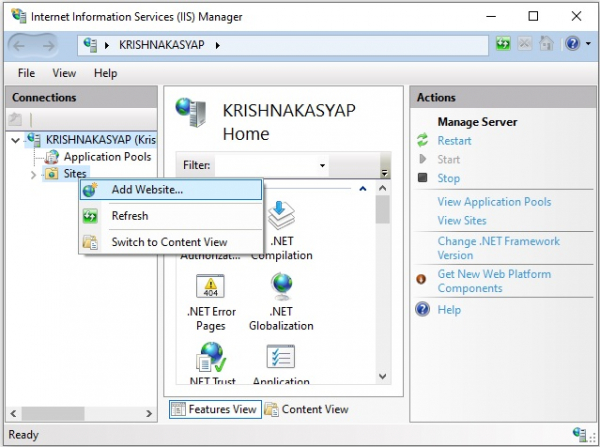Click the Home icon in toolbar
The width and height of the screenshot is (600, 447).
coord(546,44)
